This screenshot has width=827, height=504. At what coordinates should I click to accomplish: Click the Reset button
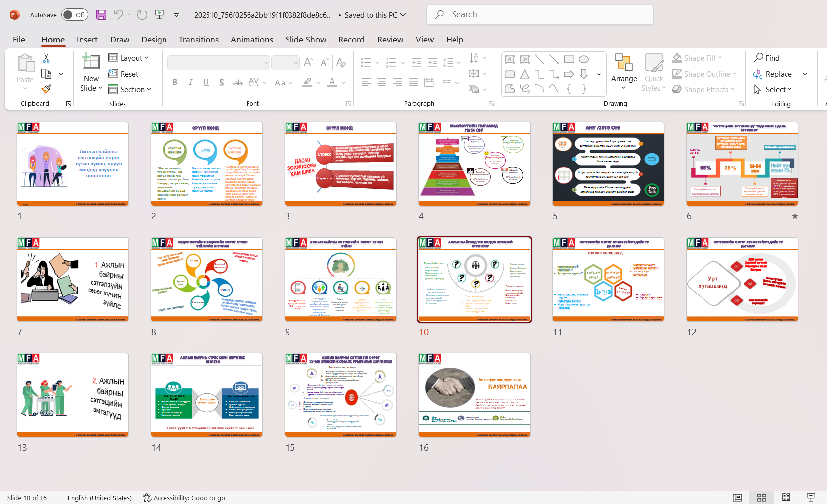point(124,74)
